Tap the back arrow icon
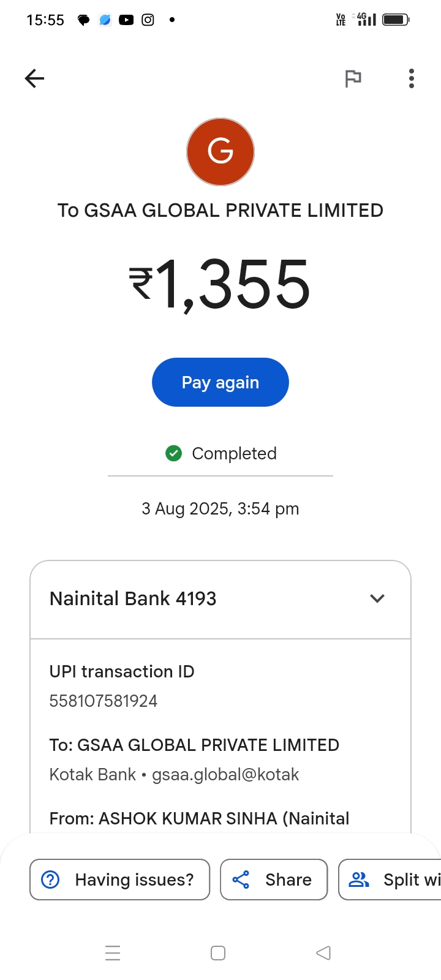This screenshot has width=441, height=980. [35, 78]
